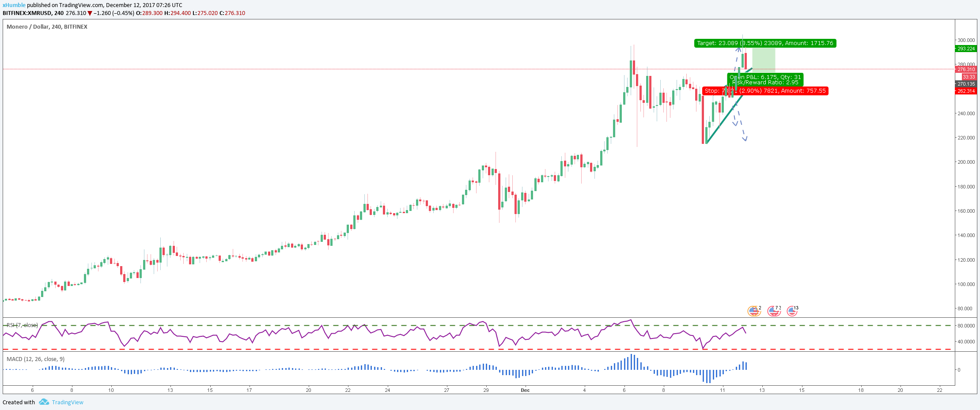The height and width of the screenshot is (410, 980).
Task: Select the red Stop loss label
Action: point(765,91)
